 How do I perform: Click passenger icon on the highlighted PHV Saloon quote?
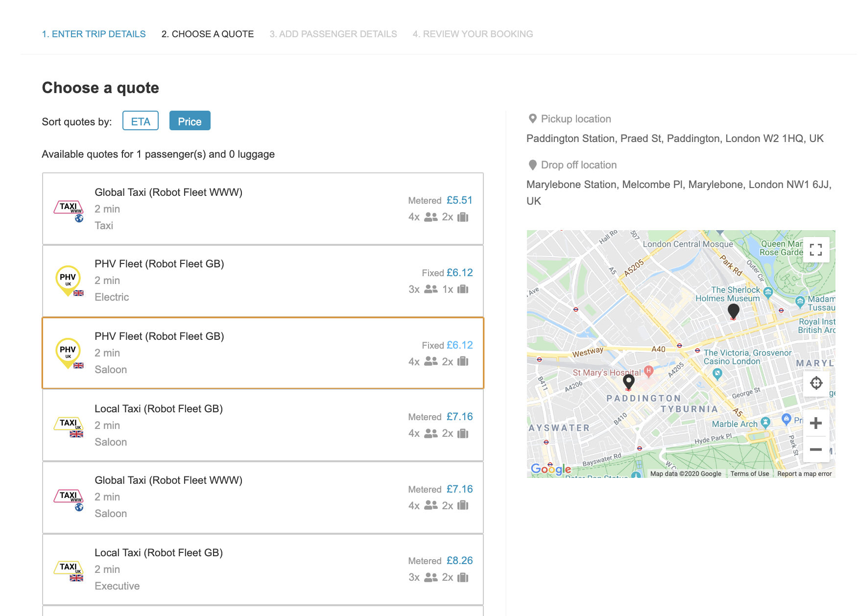pyautogui.click(x=431, y=361)
